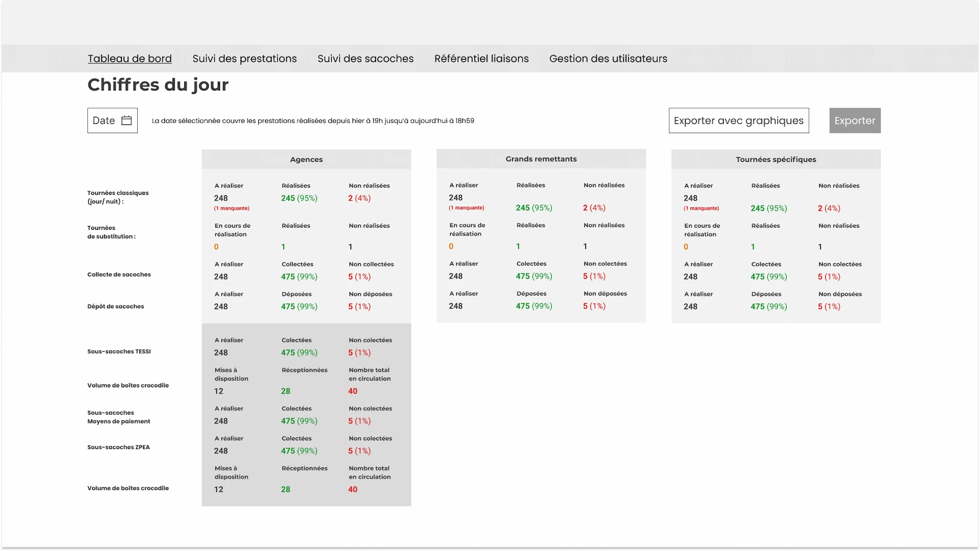Click Tournées spécifiques Non déposées 5 (1%)
Image resolution: width=980 pixels, height=551 pixels.
click(x=829, y=307)
